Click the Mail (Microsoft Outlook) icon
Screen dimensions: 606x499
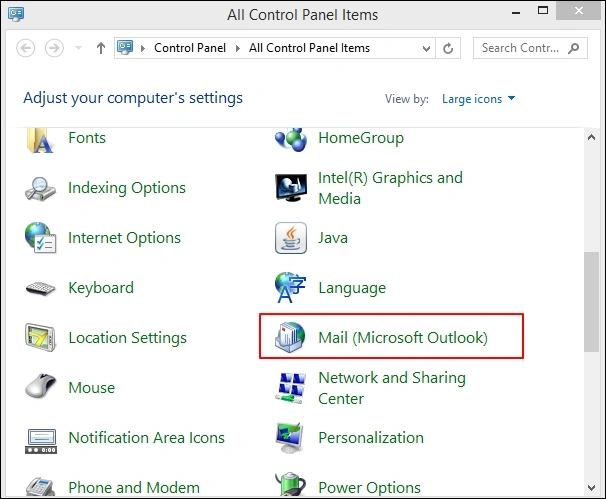290,337
